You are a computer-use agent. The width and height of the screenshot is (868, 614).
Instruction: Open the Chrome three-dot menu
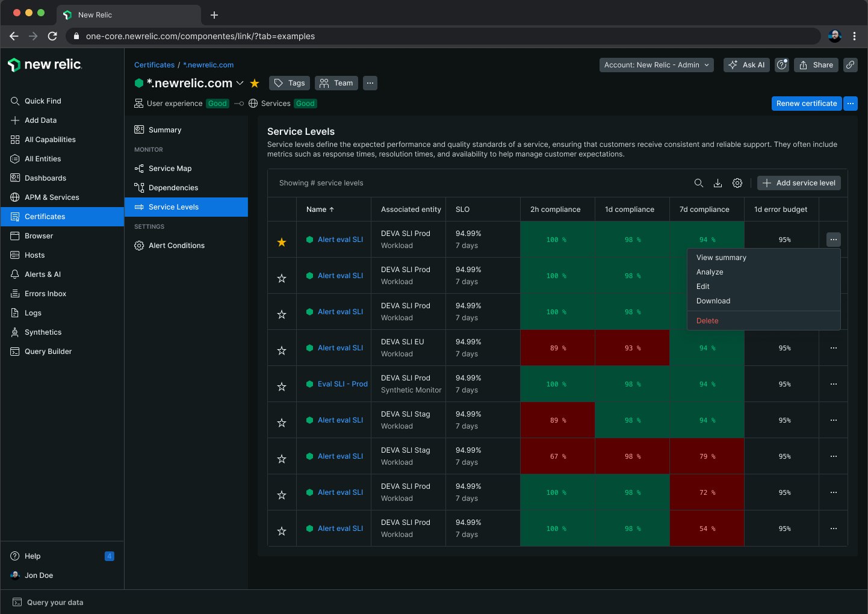pyautogui.click(x=854, y=36)
